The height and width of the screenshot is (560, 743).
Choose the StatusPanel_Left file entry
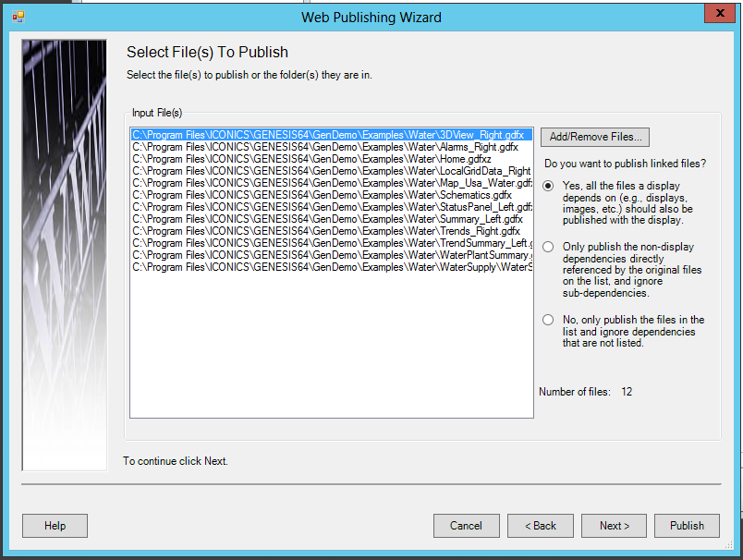click(x=330, y=207)
